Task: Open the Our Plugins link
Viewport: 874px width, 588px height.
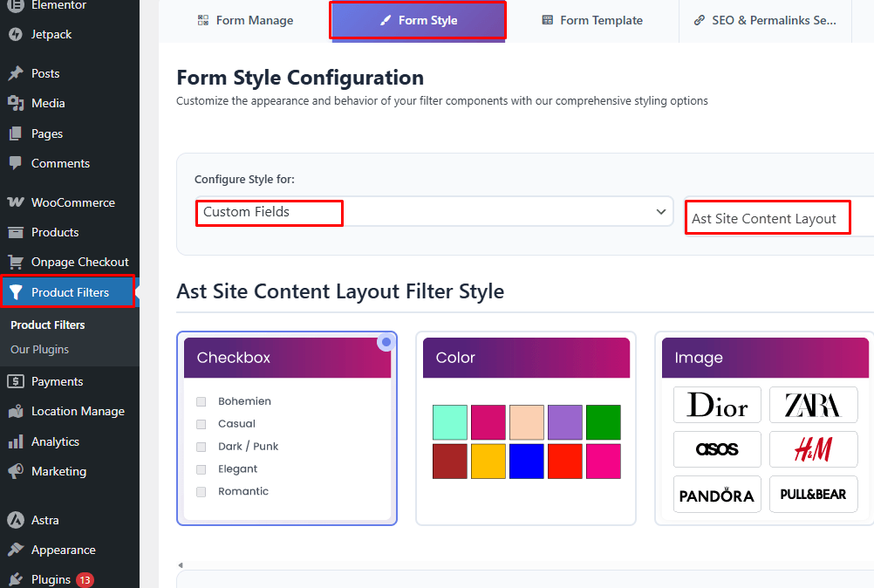Action: click(x=41, y=349)
